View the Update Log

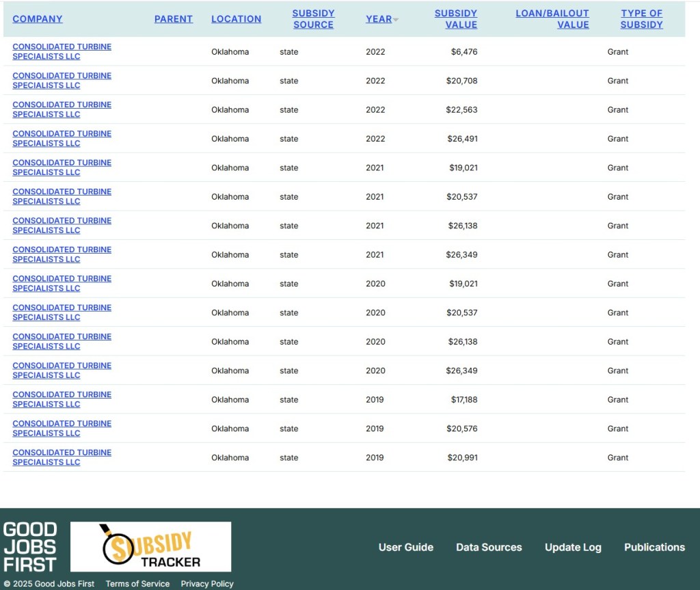pos(573,547)
